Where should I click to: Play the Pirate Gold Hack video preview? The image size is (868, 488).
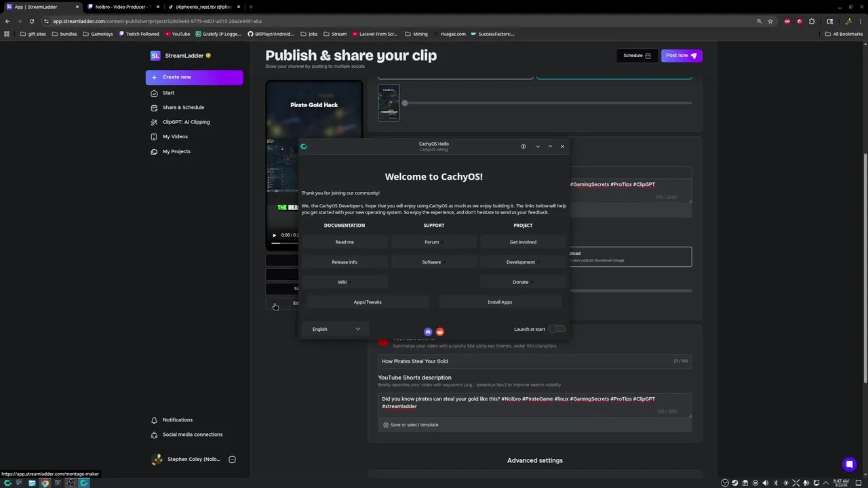[x=275, y=235]
